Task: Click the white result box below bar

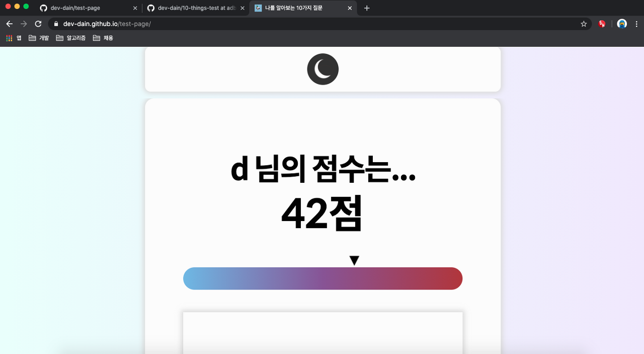Action: [x=323, y=333]
